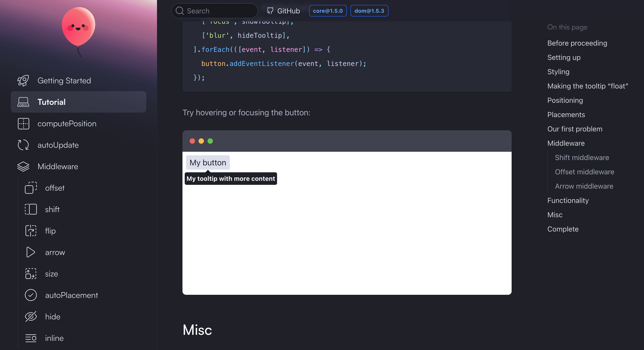Jump to Offset middleware subsection
Screen dimensions: 644x350
584,172
